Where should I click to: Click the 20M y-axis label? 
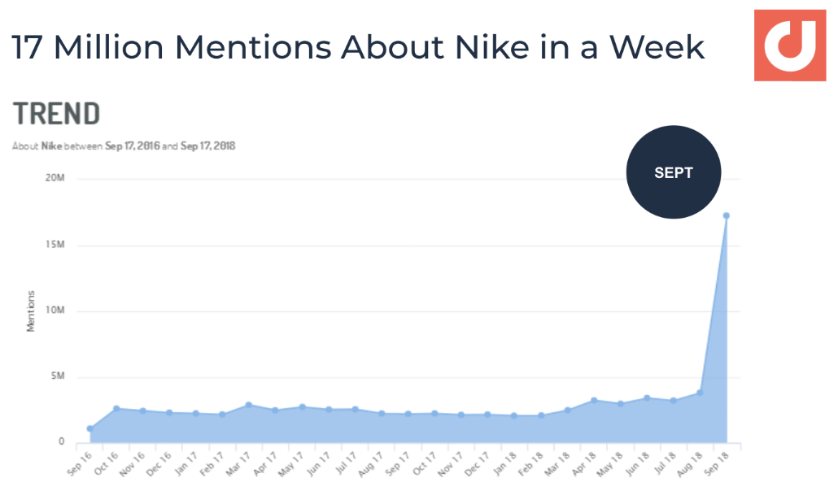(x=55, y=178)
